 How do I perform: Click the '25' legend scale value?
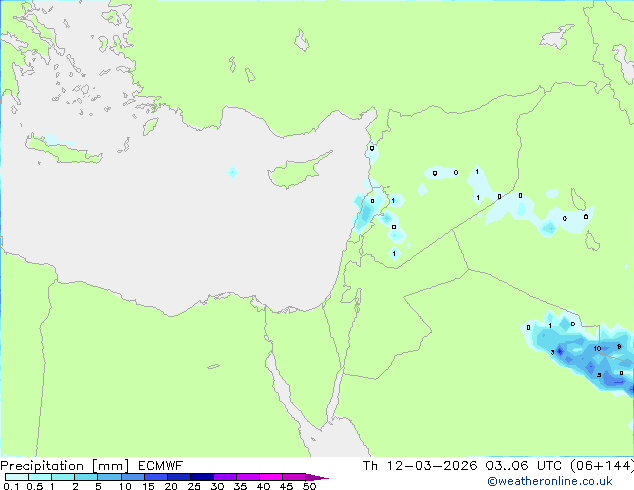194,486
